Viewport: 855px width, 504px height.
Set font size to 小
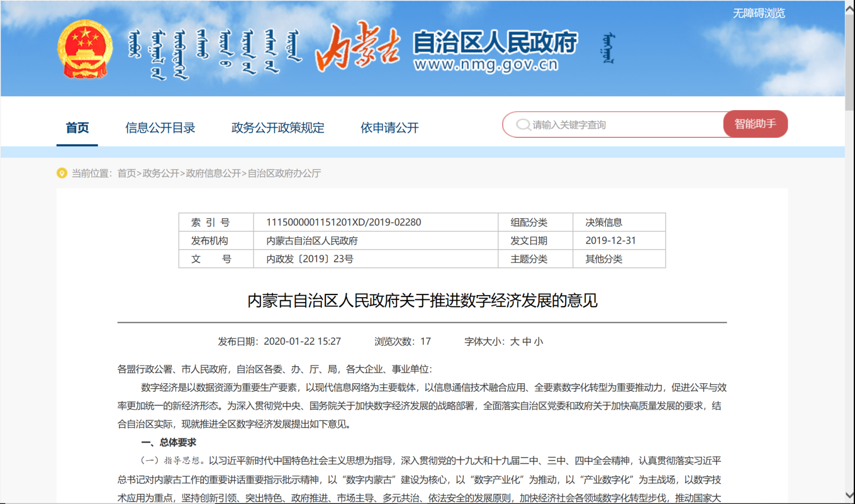pyautogui.click(x=539, y=342)
